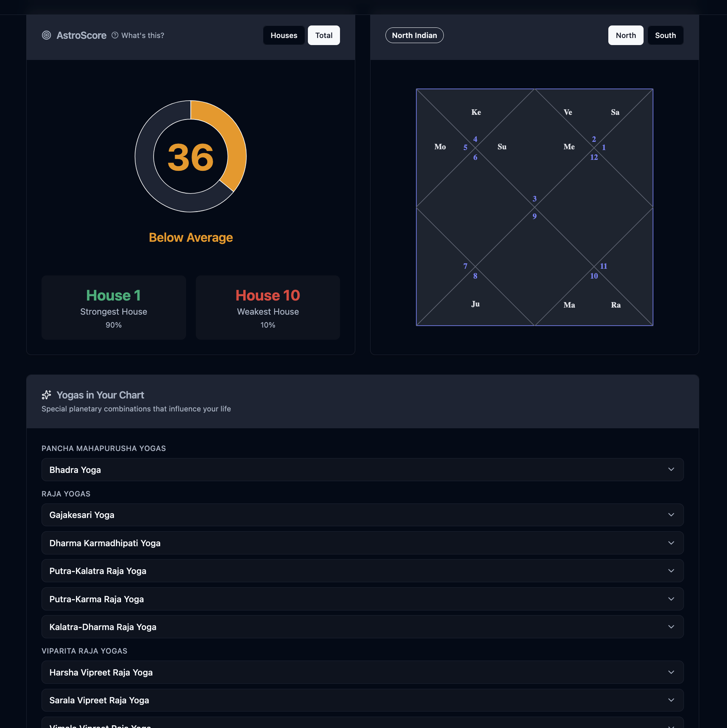Click the sparkle icon beside Yogas heading

47,395
